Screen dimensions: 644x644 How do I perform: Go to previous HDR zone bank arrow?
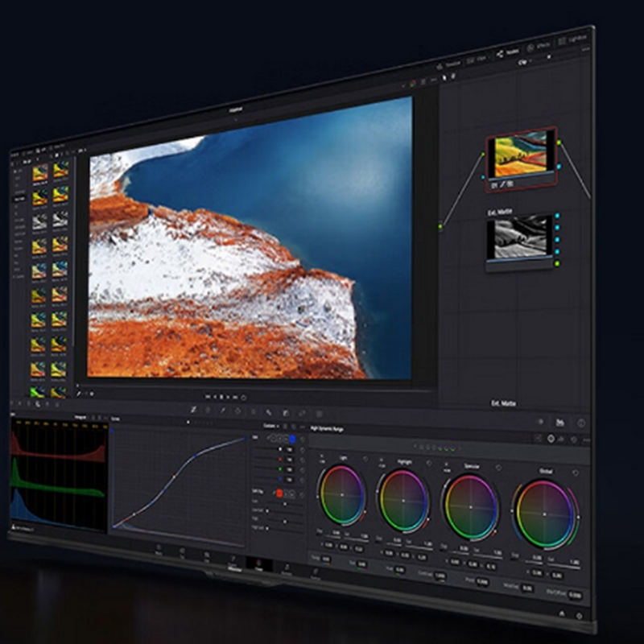pyautogui.click(x=415, y=446)
